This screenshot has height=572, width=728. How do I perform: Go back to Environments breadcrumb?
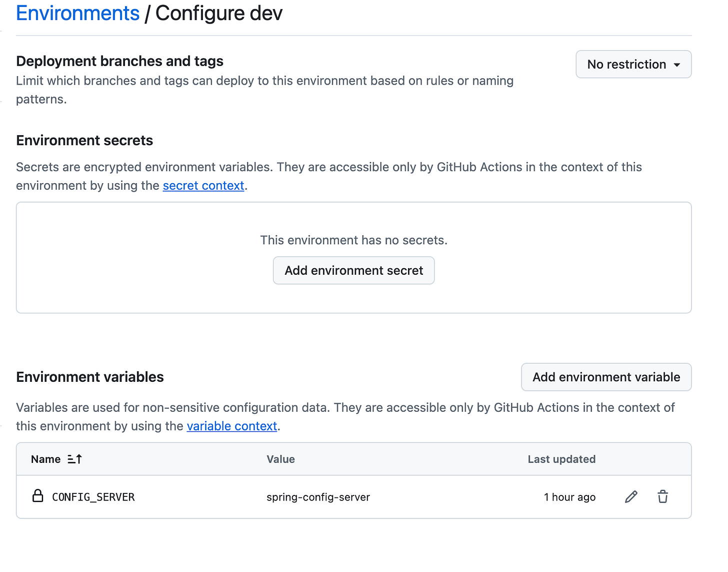[x=77, y=14]
